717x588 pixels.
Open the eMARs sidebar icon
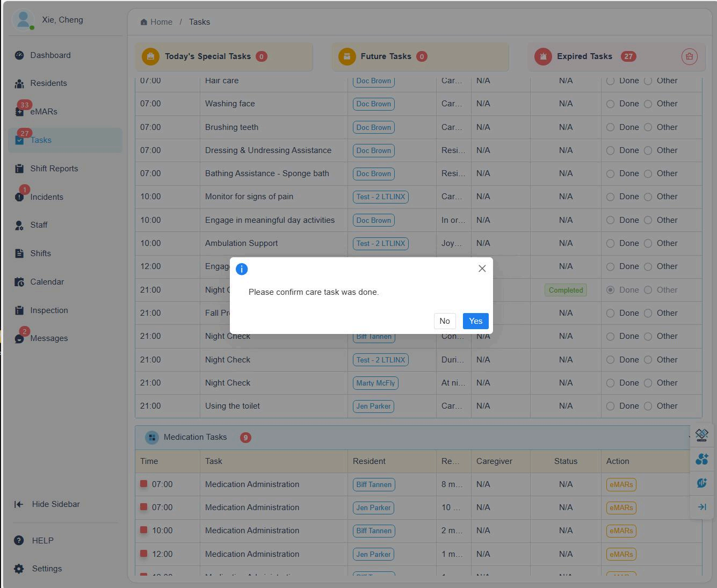pyautogui.click(x=19, y=112)
